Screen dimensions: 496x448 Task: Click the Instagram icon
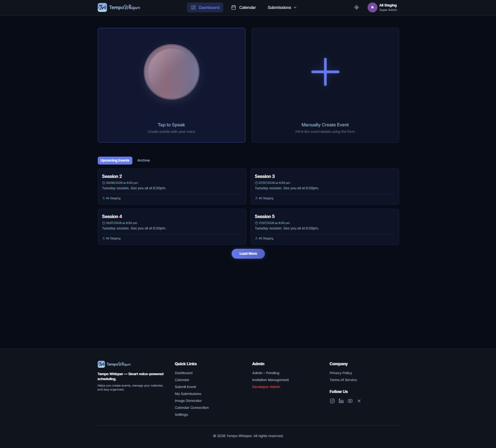pos(332,401)
